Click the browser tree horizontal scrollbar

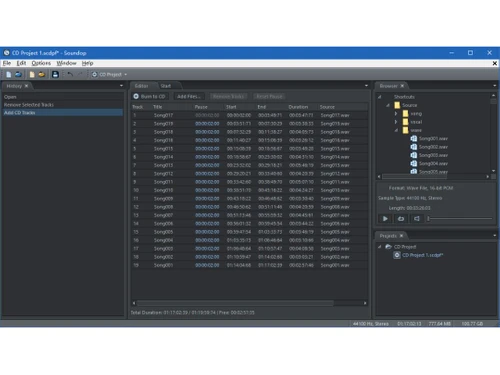click(x=414, y=177)
